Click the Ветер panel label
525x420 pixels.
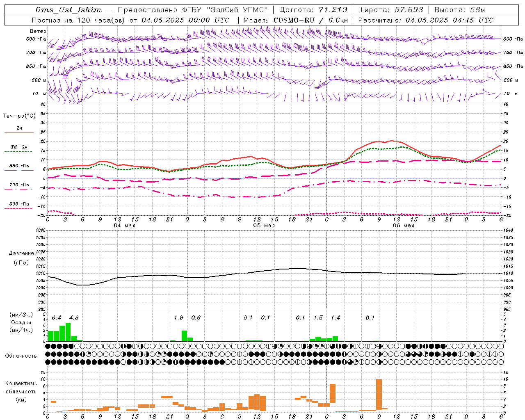click(38, 31)
